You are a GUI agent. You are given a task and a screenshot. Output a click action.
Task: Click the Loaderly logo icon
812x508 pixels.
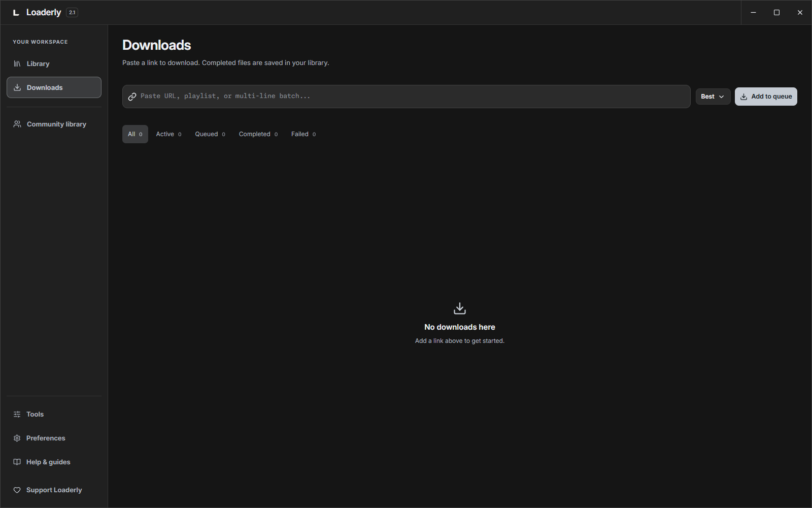pyautogui.click(x=16, y=13)
